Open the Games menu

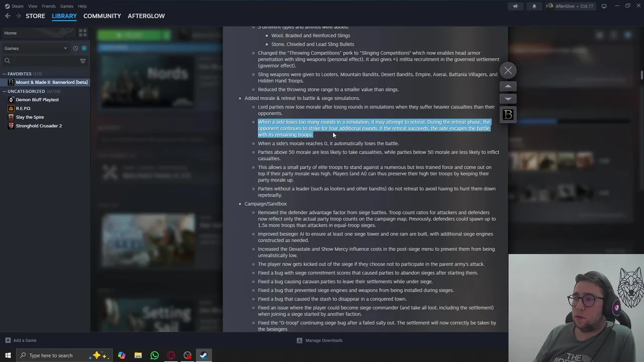pyautogui.click(x=66, y=6)
